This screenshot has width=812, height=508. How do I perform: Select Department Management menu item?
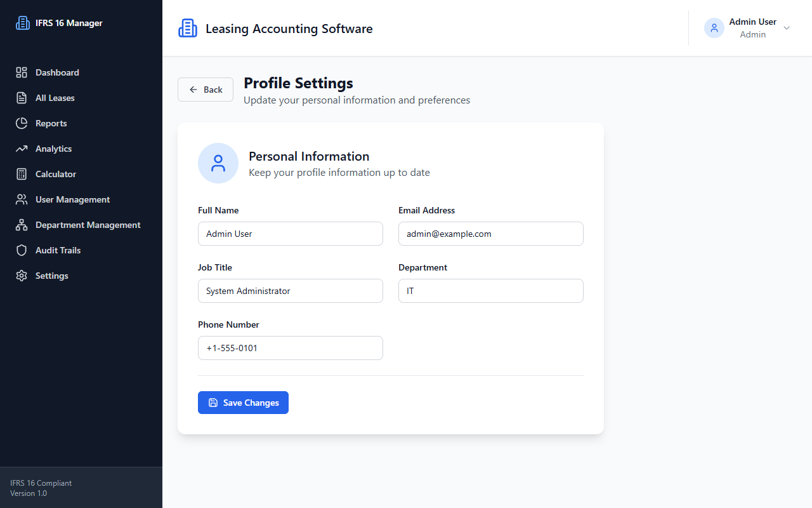[x=81, y=225]
